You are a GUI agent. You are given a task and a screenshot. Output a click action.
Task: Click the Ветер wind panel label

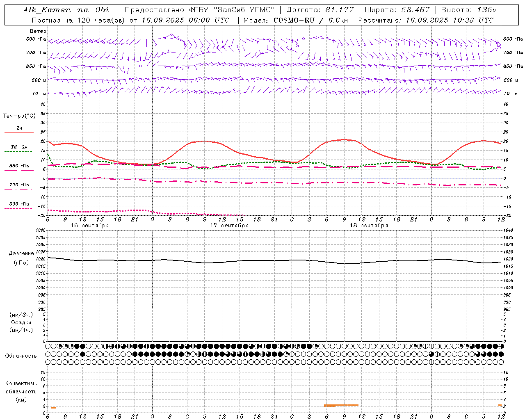[x=38, y=31]
